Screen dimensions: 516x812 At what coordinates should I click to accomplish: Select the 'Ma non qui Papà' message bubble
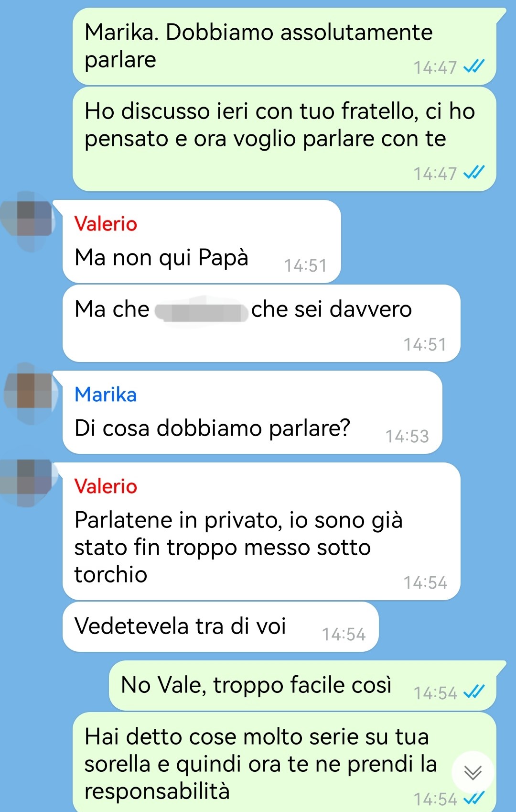click(x=202, y=241)
